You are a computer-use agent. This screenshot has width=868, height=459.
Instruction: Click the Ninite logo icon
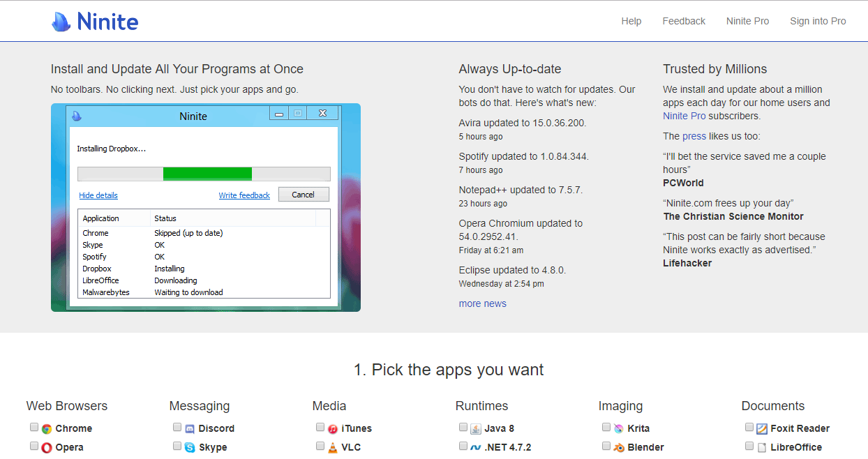[x=61, y=22]
